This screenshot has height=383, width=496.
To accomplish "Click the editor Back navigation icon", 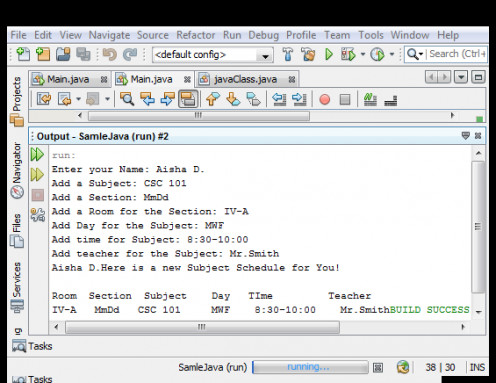I will tap(65, 99).
